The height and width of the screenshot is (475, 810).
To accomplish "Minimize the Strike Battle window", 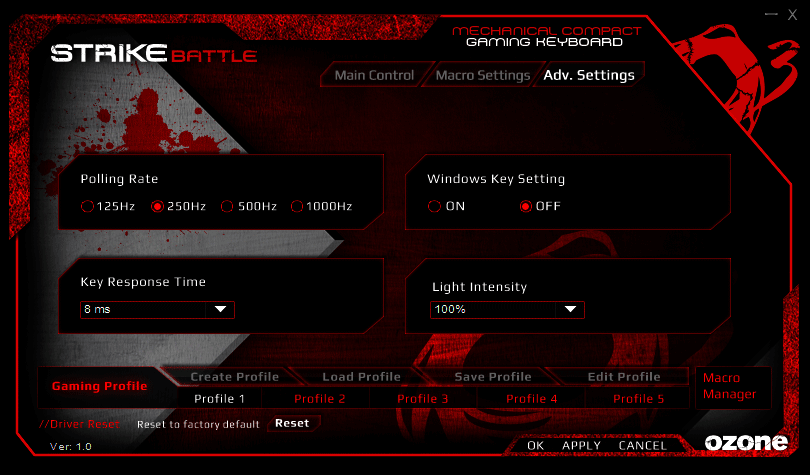I will 771,14.
